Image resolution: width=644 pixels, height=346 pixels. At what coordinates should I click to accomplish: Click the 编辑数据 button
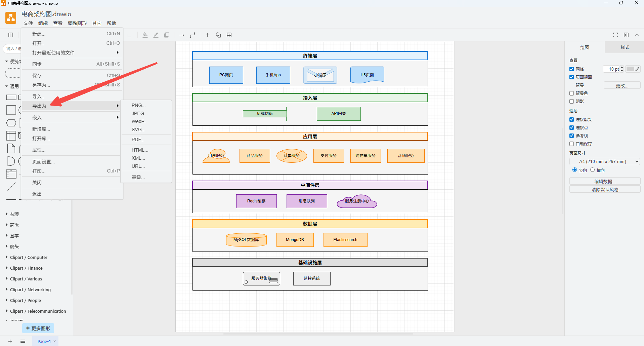click(x=605, y=181)
